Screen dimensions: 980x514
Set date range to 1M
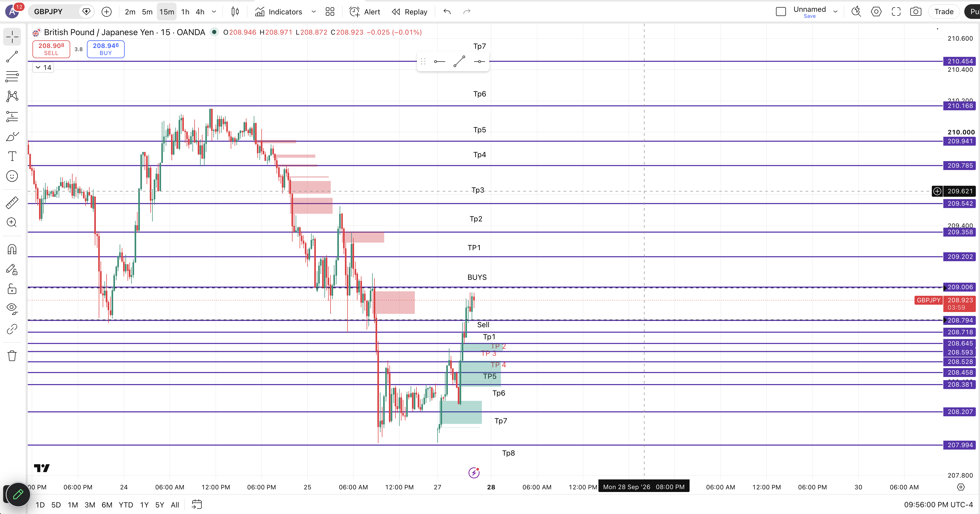[x=73, y=505]
